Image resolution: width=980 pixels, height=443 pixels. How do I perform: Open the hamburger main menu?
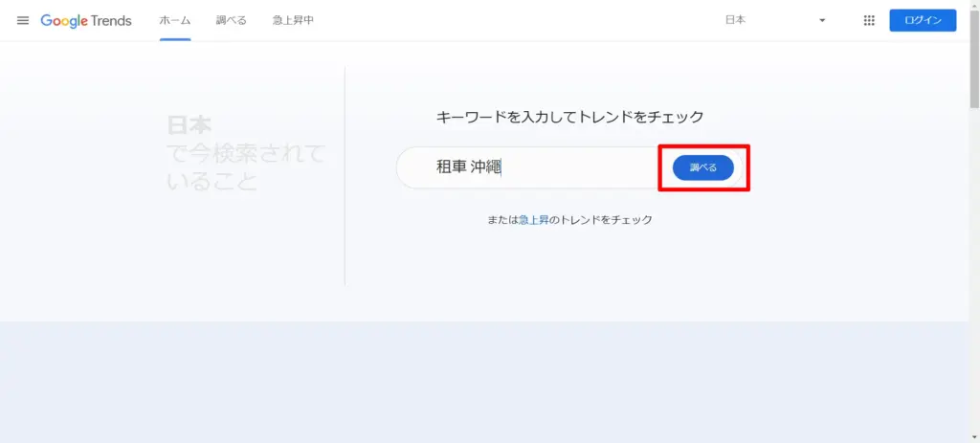(23, 21)
